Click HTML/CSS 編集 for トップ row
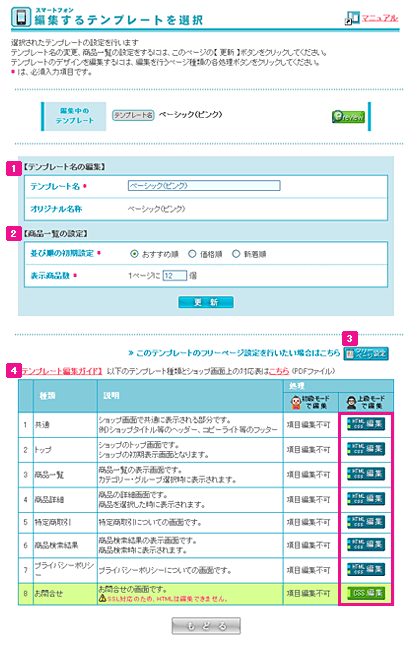Screen dimensions: 405x648 point(366,449)
